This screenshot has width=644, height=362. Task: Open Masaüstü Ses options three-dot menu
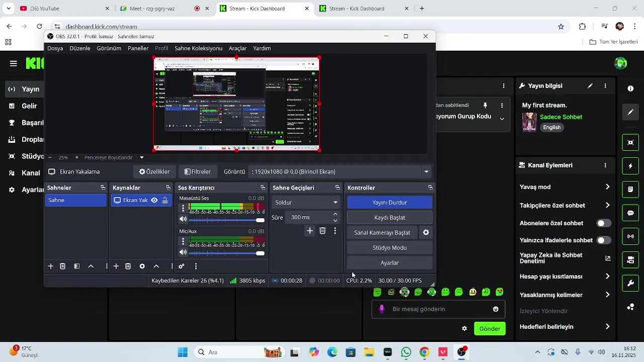[183, 208]
